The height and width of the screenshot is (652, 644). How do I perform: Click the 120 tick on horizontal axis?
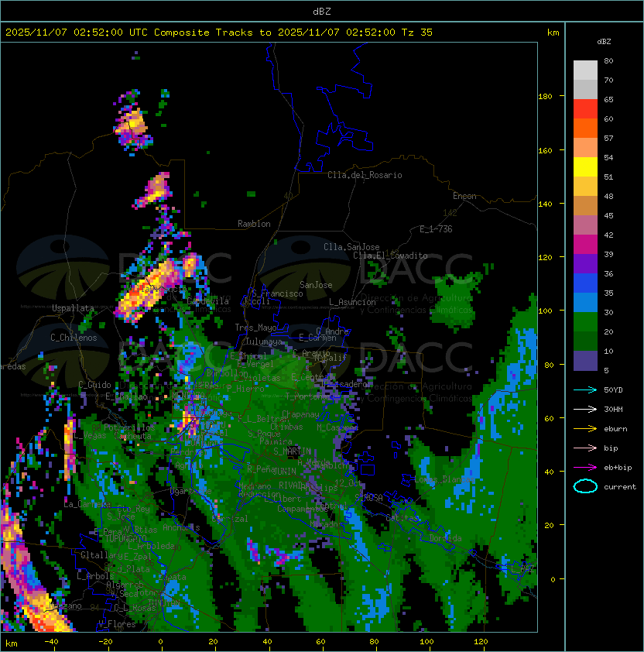(481, 642)
